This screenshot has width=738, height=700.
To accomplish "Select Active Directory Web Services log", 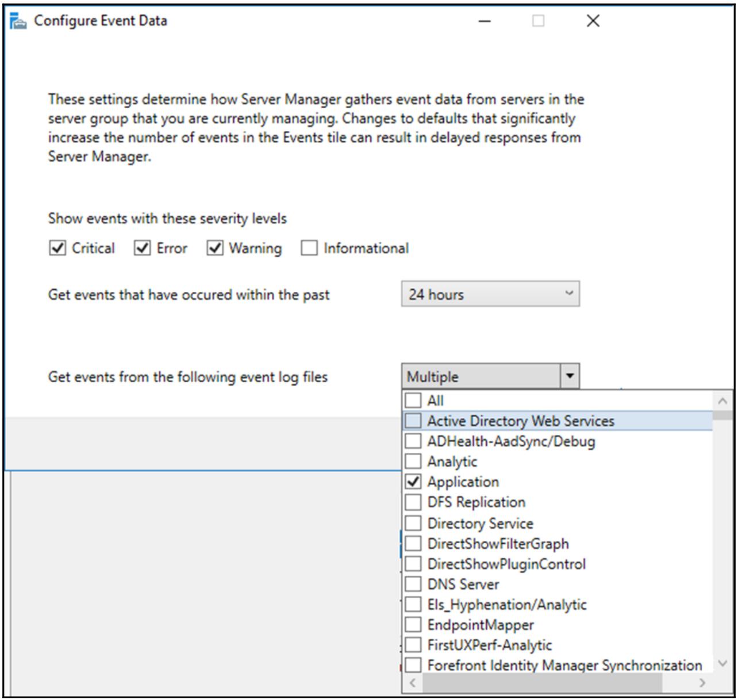I will (x=413, y=421).
